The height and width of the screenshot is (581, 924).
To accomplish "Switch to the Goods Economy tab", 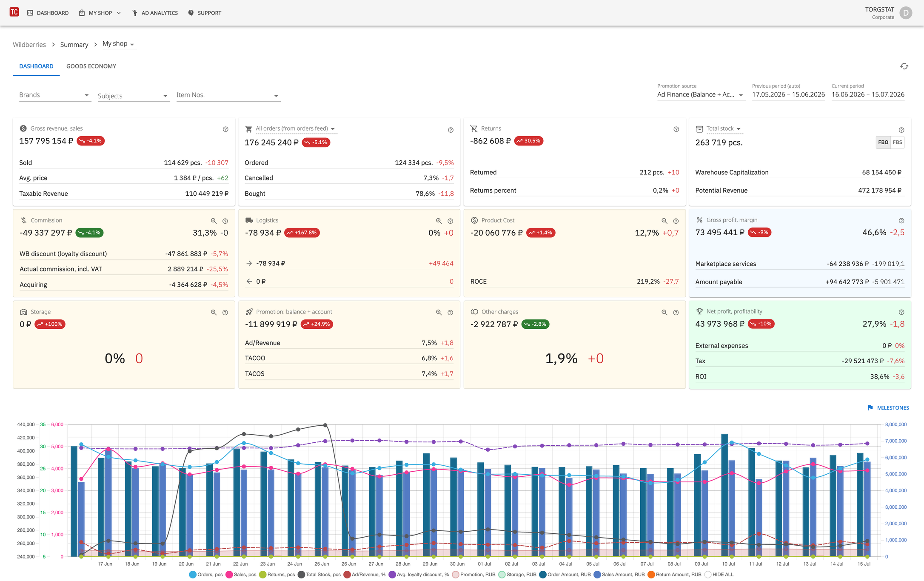I will tap(91, 66).
